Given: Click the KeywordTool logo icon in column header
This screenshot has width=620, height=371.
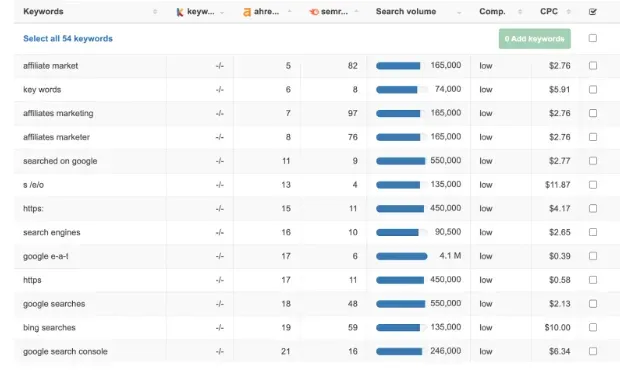Looking at the screenshot, I should tap(180, 12).
